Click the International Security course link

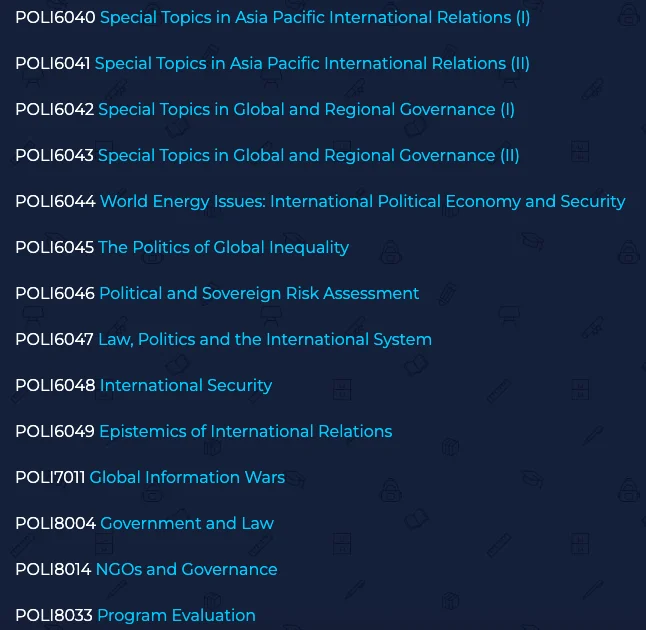[x=186, y=386]
